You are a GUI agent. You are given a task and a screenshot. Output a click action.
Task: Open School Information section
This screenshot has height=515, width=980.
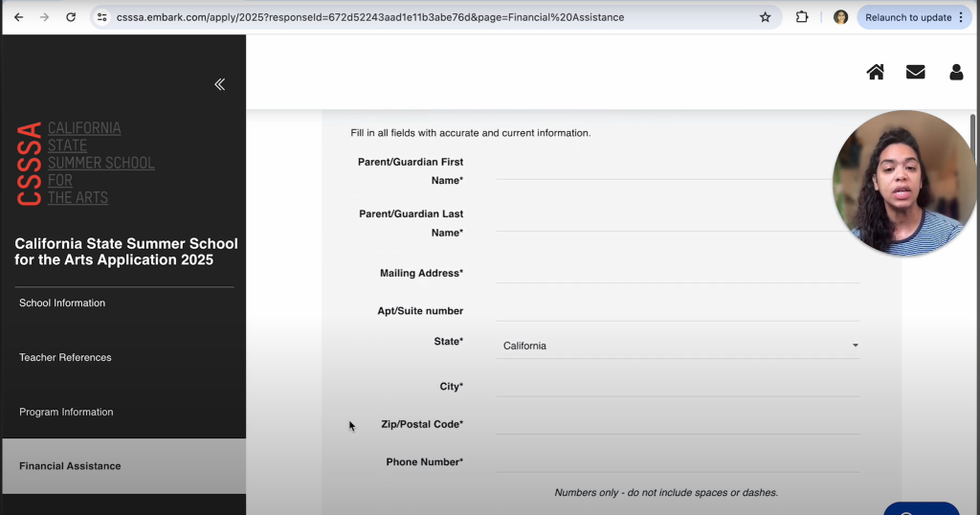click(x=62, y=302)
